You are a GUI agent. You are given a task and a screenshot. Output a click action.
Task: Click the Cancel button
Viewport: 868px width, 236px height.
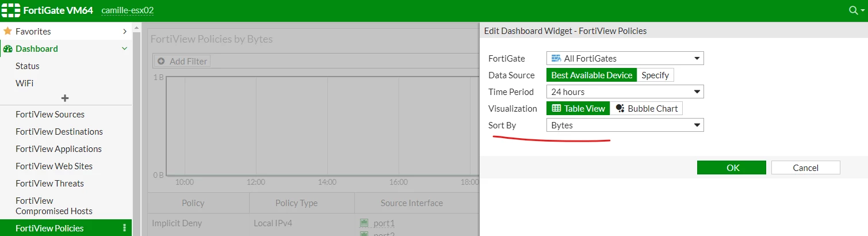pyautogui.click(x=805, y=168)
